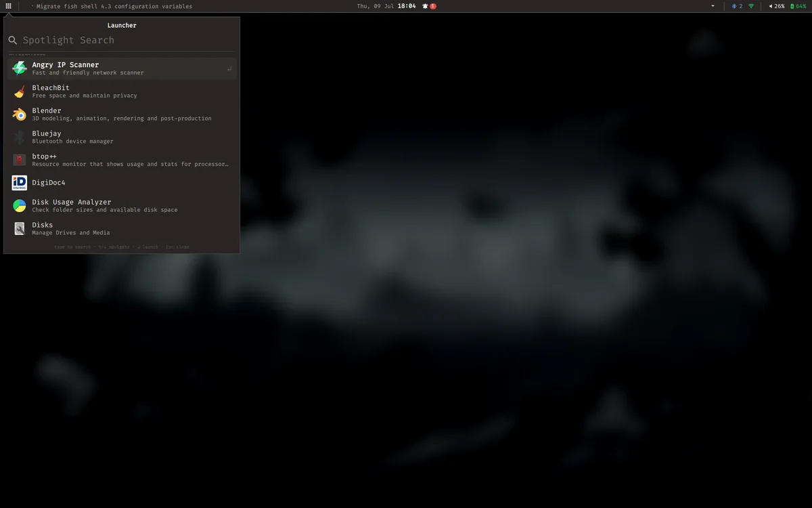Click the app grid launcher icon in top bar
Image resolution: width=812 pixels, height=508 pixels.
pos(8,6)
